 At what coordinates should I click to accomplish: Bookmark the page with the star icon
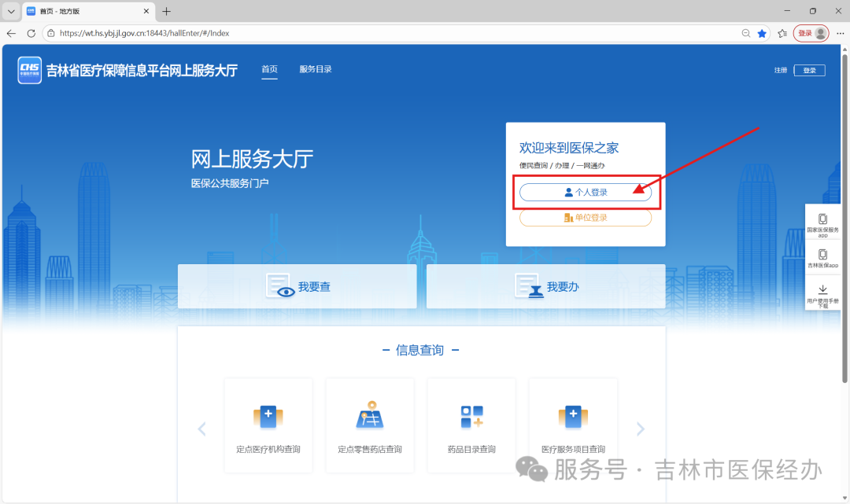763,33
